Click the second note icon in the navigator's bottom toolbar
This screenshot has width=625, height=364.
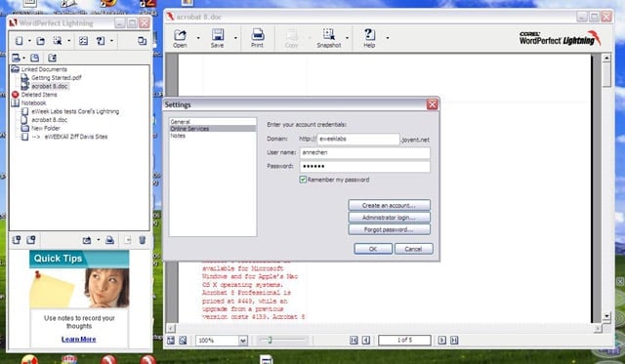coord(31,240)
